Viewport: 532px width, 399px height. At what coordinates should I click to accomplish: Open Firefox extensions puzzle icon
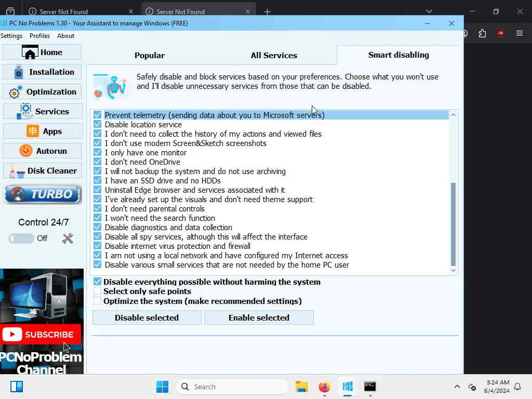482,33
